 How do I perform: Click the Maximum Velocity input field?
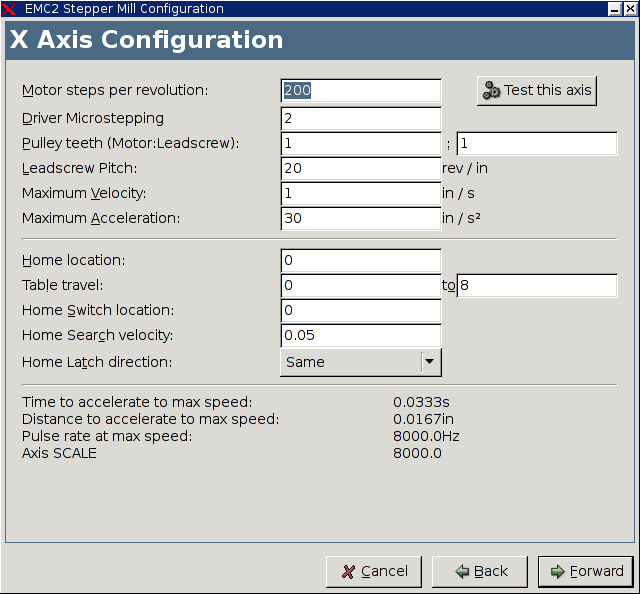361,193
